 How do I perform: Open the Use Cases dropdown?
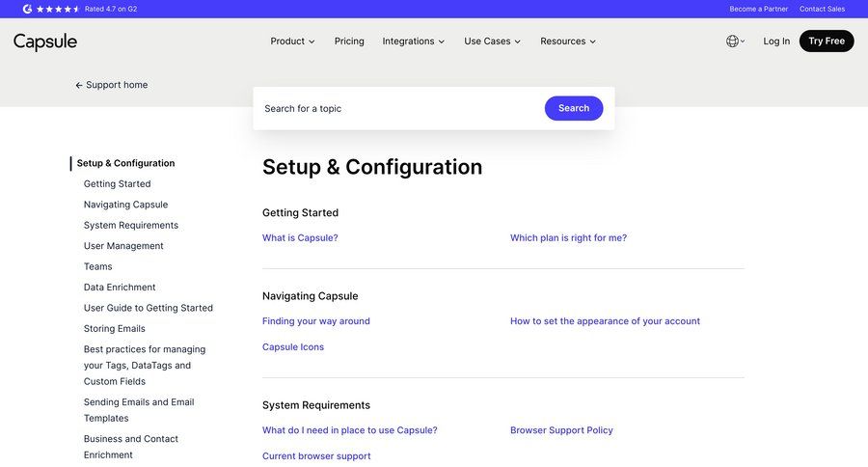pos(492,41)
